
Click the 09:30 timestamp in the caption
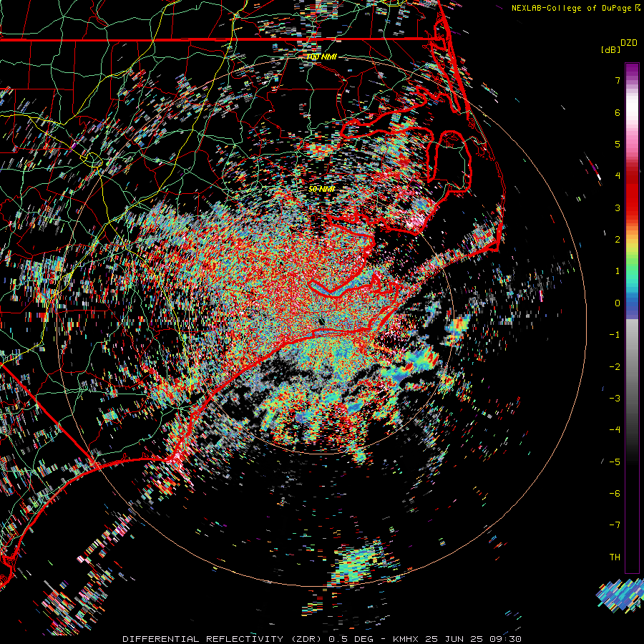[506, 639]
